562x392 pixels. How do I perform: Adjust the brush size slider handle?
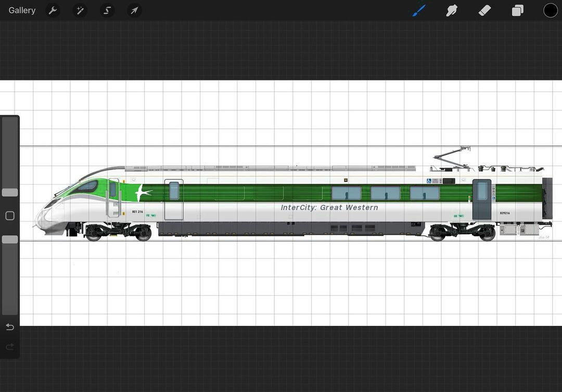click(10, 192)
